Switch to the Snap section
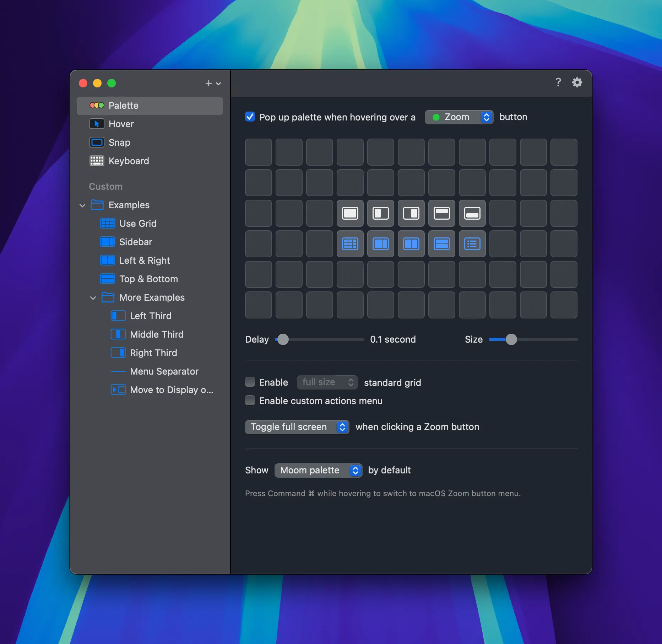The width and height of the screenshot is (662, 644). coord(150,143)
